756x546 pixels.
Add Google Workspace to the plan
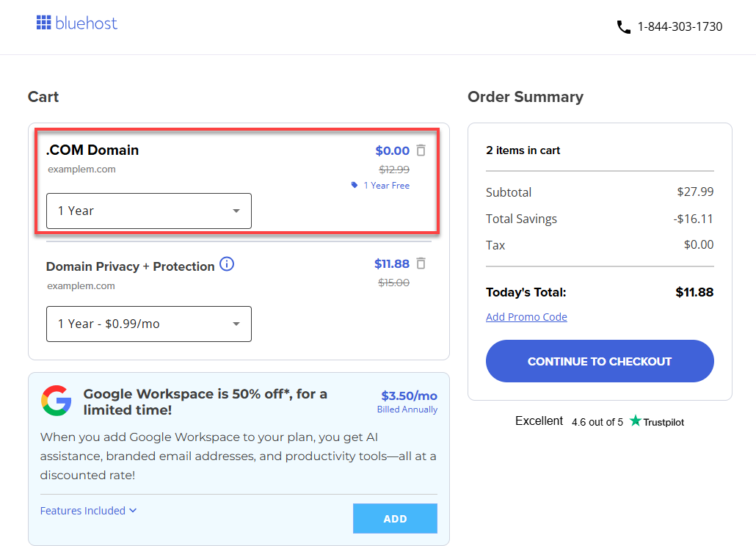(395, 518)
